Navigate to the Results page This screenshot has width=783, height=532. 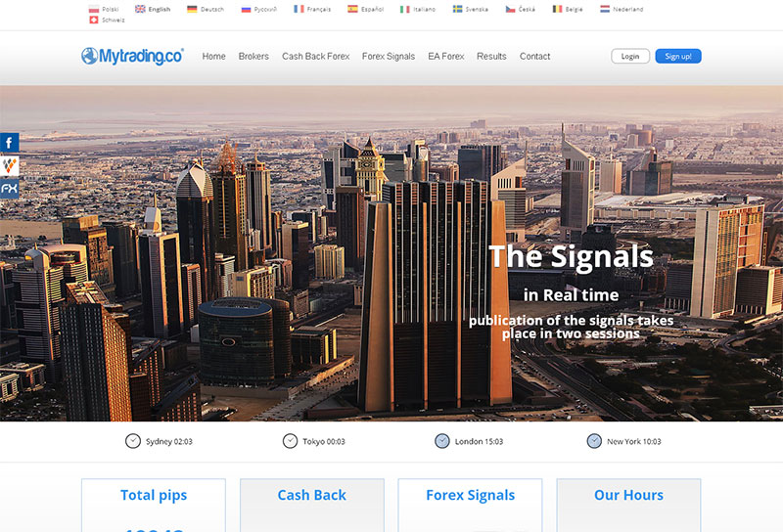pyautogui.click(x=491, y=57)
